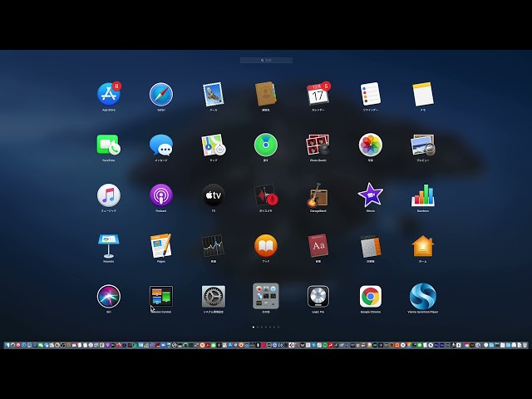Launch Logic Pro

click(318, 296)
